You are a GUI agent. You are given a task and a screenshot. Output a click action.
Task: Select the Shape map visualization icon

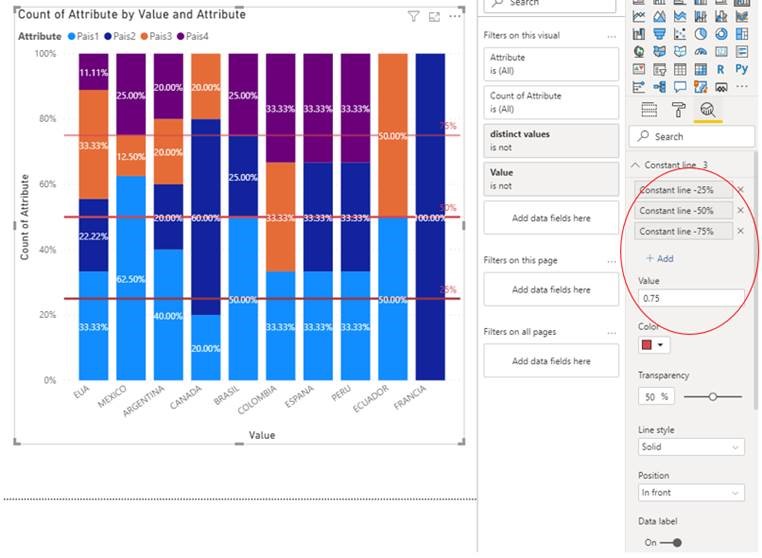coord(679,52)
